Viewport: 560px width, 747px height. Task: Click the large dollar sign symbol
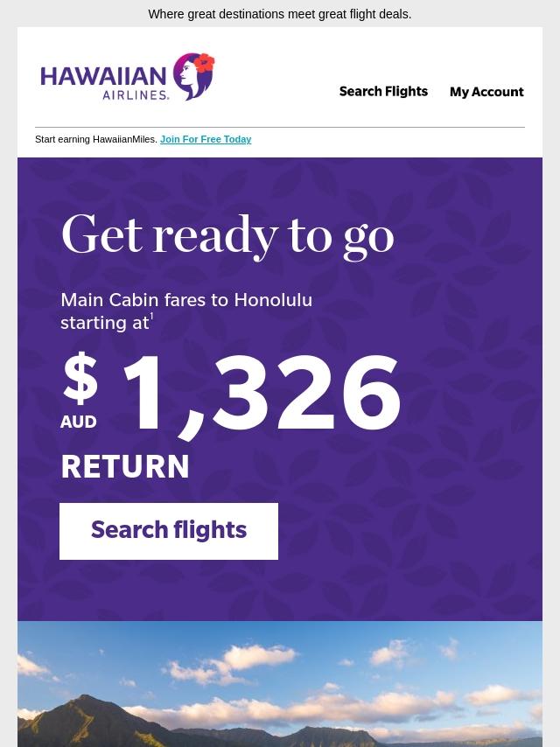pyautogui.click(x=80, y=379)
